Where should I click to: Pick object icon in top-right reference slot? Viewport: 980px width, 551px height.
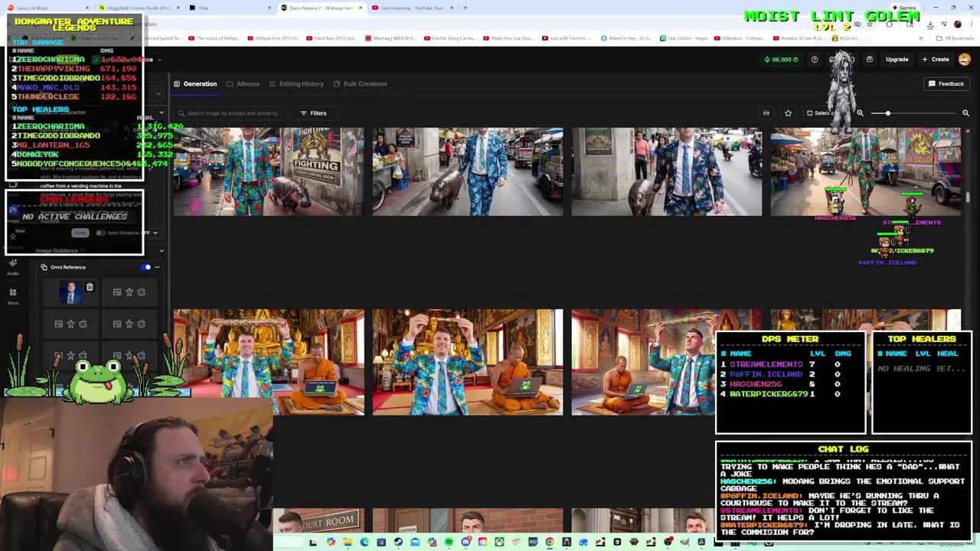click(x=142, y=292)
